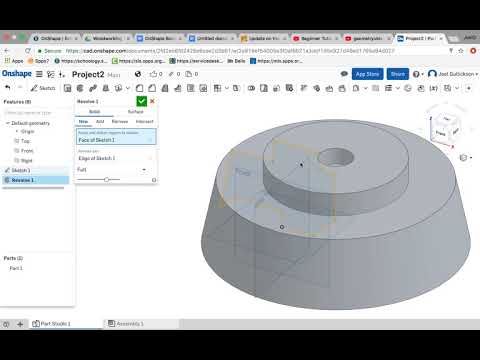The width and height of the screenshot is (480, 360).
Task: Select the Revolve tool in the toolbar
Action: [x=80, y=88]
